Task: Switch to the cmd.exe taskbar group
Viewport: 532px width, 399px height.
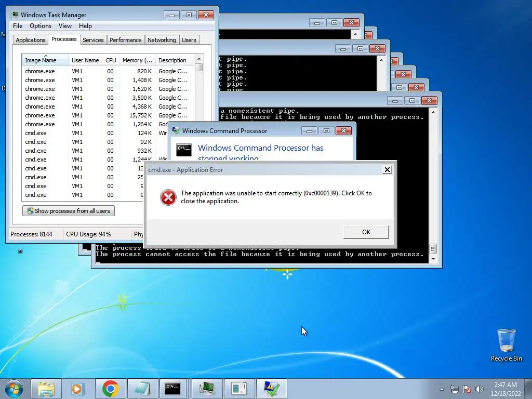Action: pos(172,389)
